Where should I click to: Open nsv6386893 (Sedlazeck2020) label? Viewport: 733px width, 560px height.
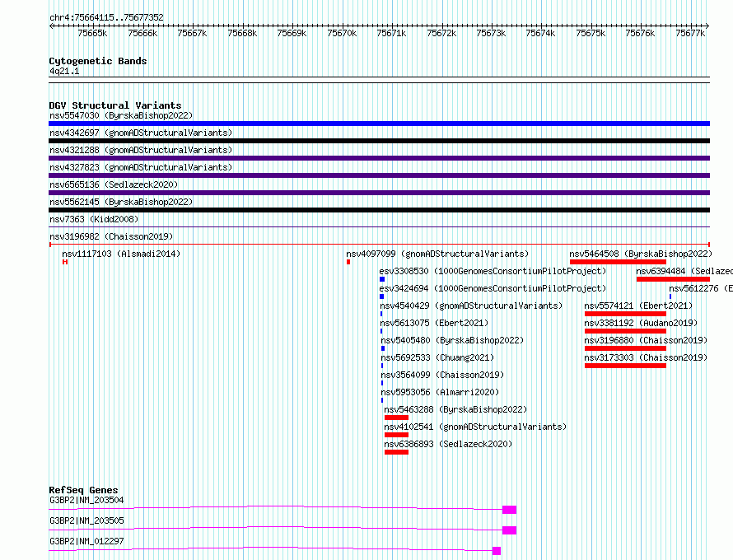click(x=448, y=444)
